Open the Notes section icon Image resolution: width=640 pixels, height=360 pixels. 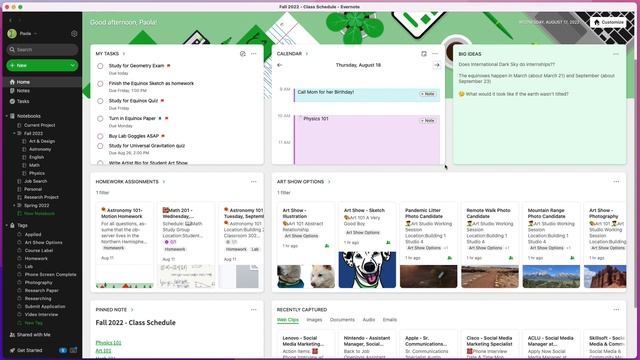point(12,91)
